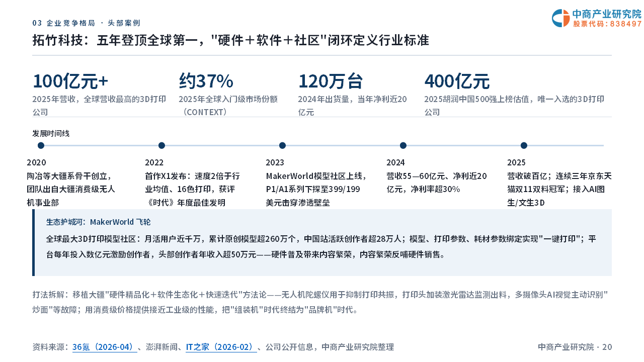Click the 中商产业研究院 logo icon
This screenshot has height=362, width=644.
(x=560, y=18)
